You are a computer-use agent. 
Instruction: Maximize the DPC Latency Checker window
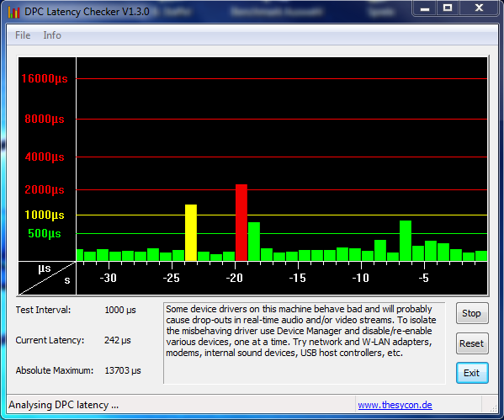tap(448, 8)
